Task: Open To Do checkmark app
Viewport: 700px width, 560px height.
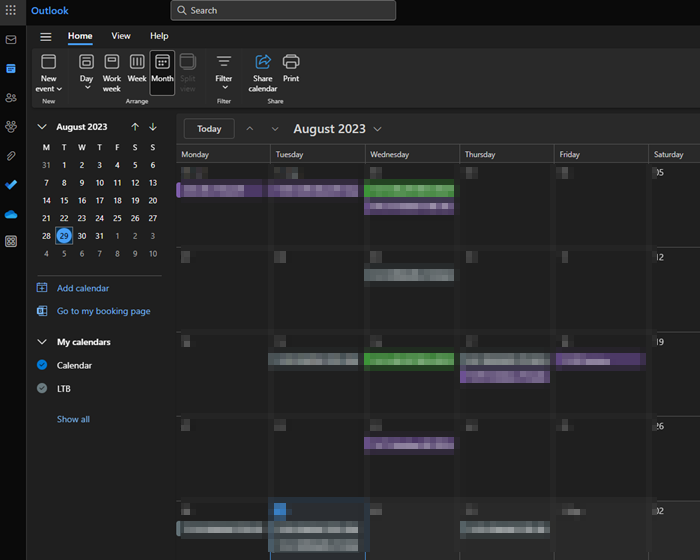Action: (x=11, y=184)
